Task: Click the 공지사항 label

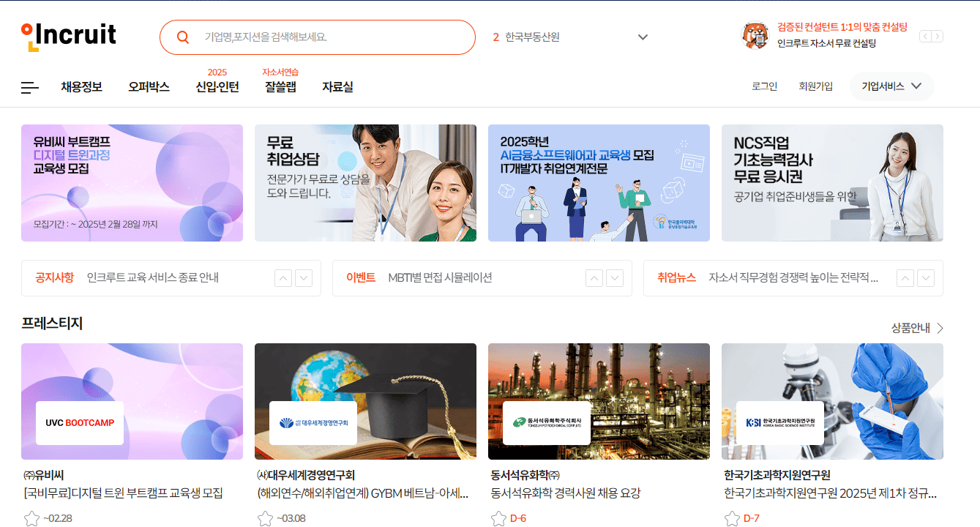Action: tap(54, 278)
